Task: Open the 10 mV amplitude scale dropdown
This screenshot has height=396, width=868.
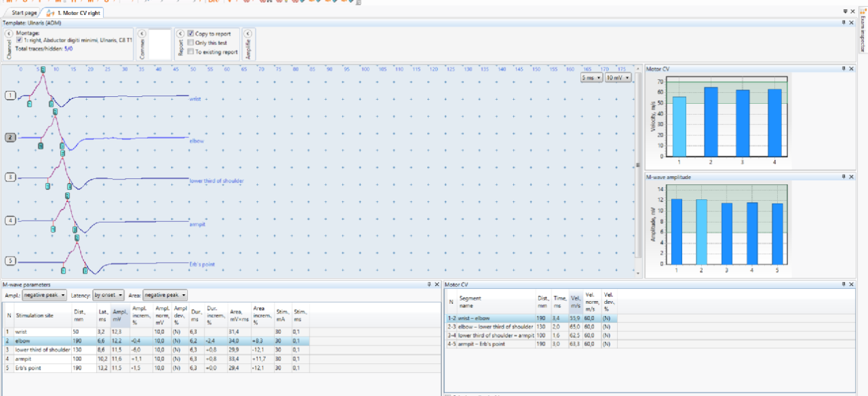Action: click(x=619, y=78)
